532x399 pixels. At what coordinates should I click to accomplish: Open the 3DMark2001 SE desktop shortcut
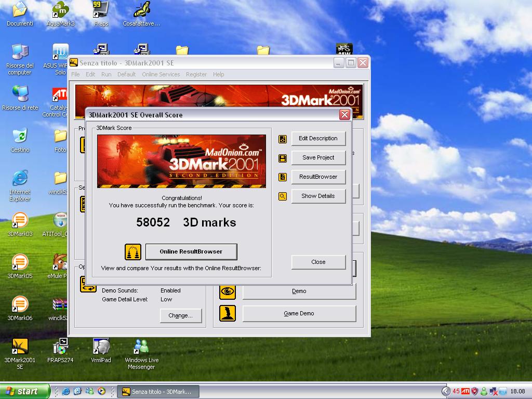click(x=20, y=353)
